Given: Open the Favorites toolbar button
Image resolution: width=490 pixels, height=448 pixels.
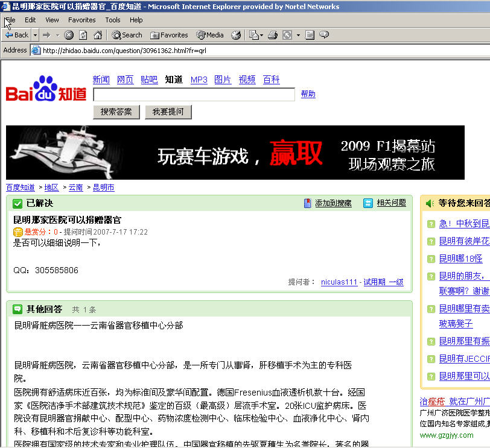Looking at the screenshot, I should pos(169,35).
